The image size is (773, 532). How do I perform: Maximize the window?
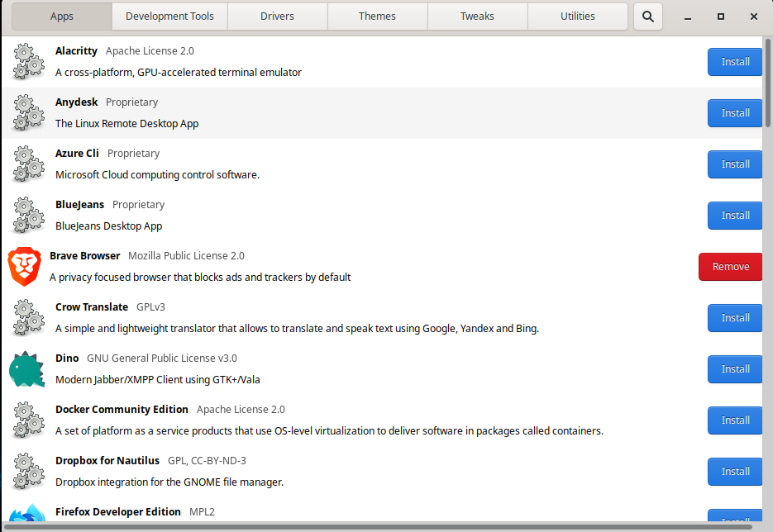point(721,17)
